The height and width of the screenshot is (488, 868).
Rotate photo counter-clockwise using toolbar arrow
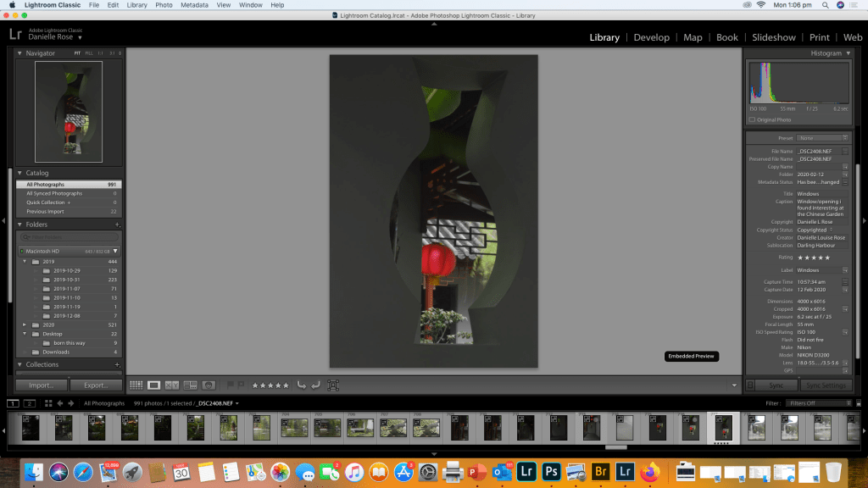pos(301,385)
